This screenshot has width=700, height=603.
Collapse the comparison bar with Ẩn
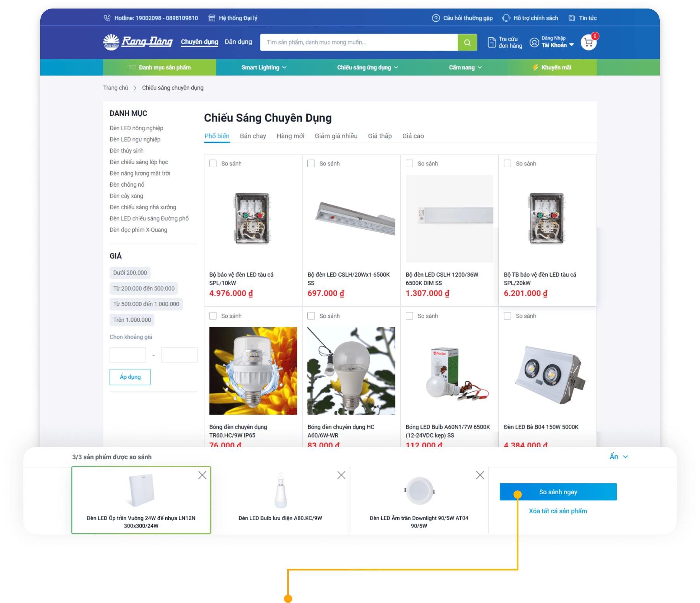tap(619, 457)
